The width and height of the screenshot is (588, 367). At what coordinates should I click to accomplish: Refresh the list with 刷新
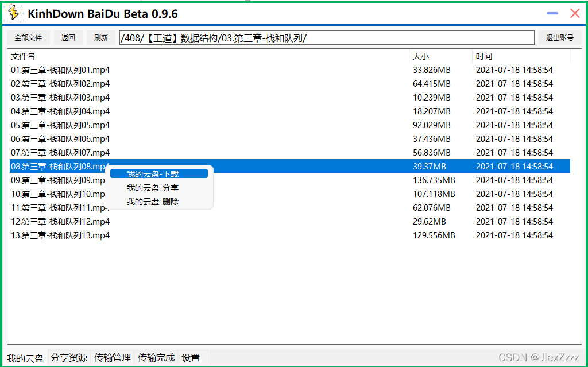(x=101, y=37)
